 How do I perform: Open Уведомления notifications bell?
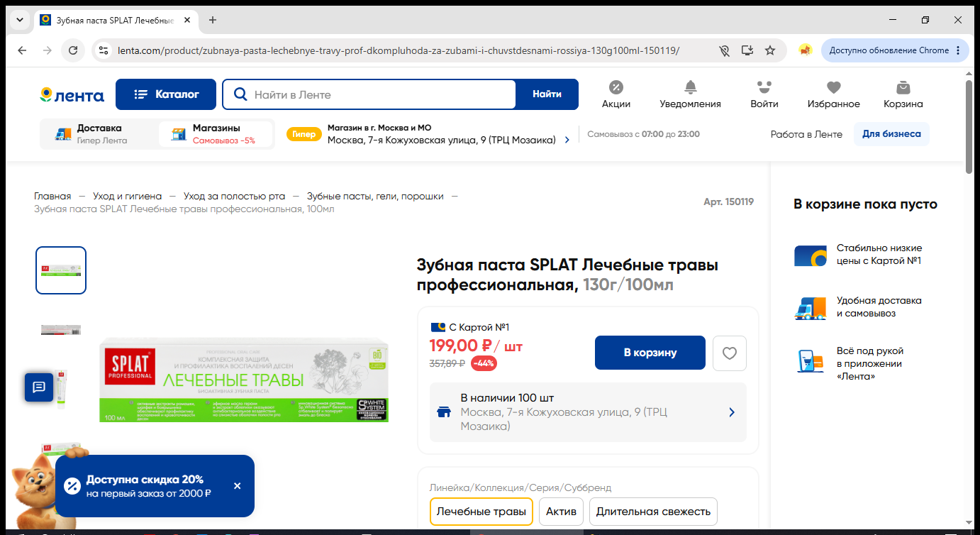pos(690,94)
